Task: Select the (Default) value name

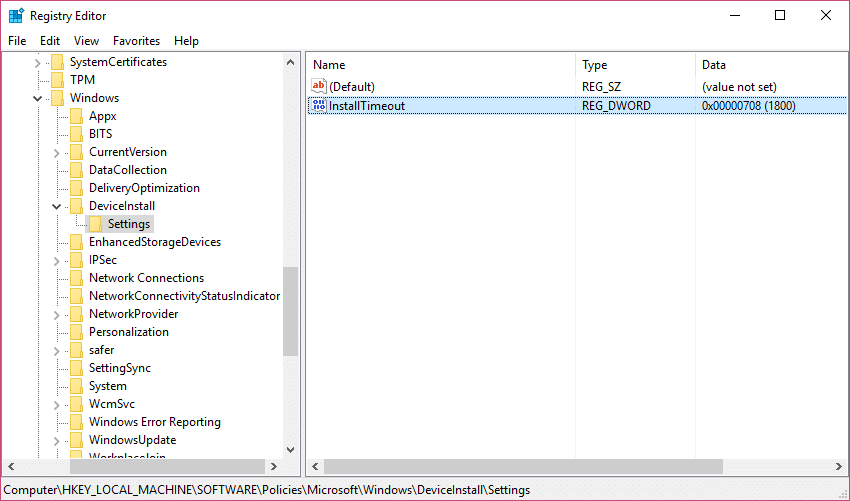Action: [352, 87]
